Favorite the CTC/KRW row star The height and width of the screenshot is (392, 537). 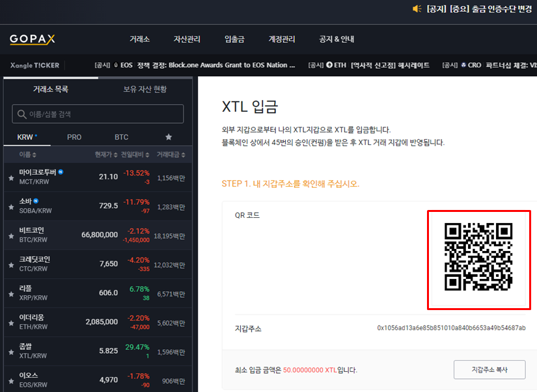tap(11, 265)
